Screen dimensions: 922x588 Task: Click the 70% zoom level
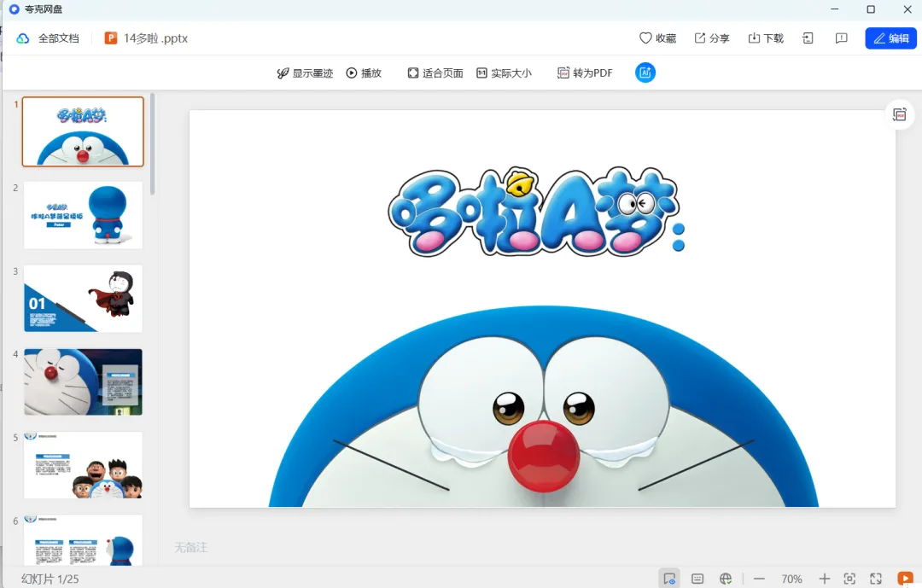pyautogui.click(x=791, y=579)
